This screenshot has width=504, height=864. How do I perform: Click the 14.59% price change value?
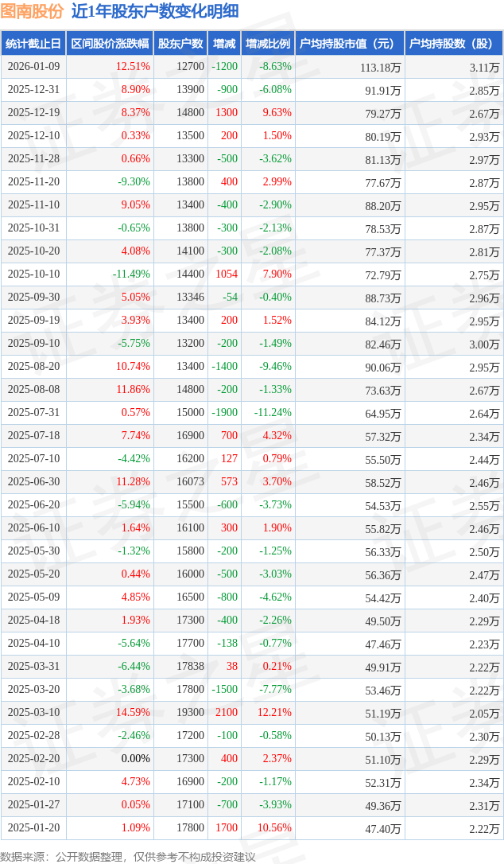coord(133,713)
